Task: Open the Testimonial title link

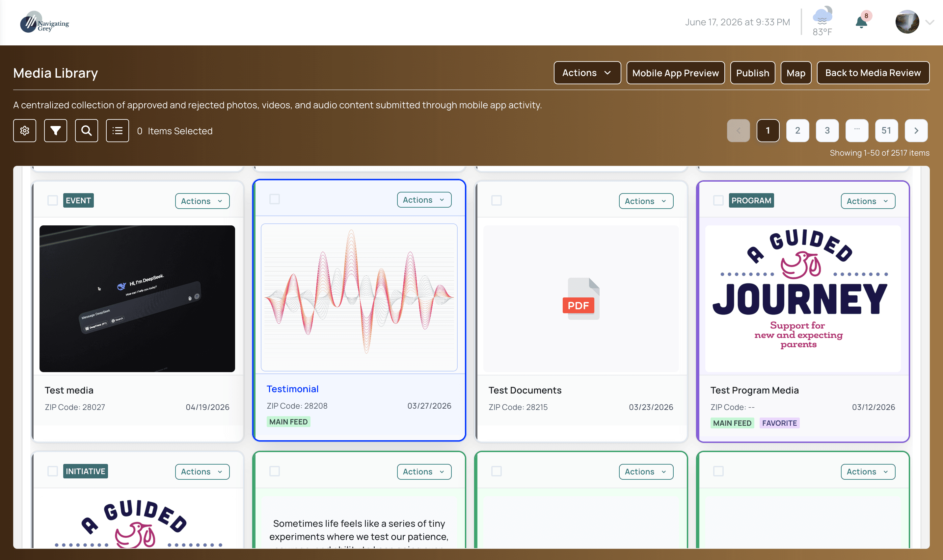Action: [x=293, y=389]
